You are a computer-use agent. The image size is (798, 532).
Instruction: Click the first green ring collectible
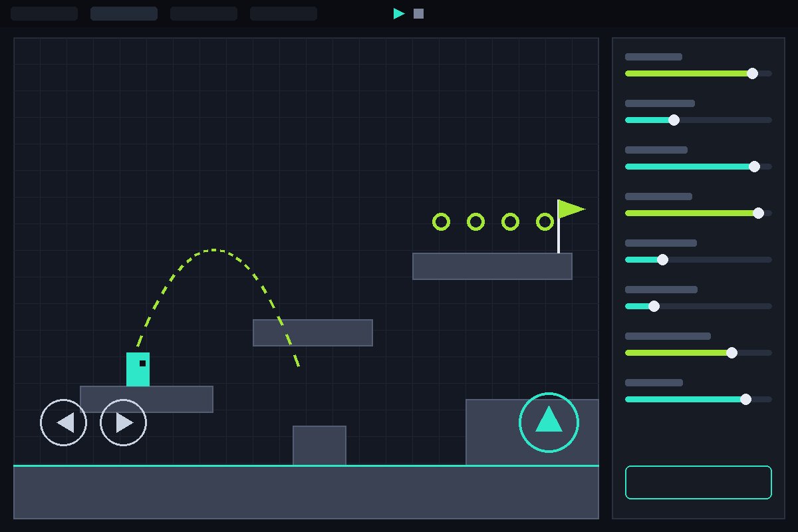[x=441, y=221]
